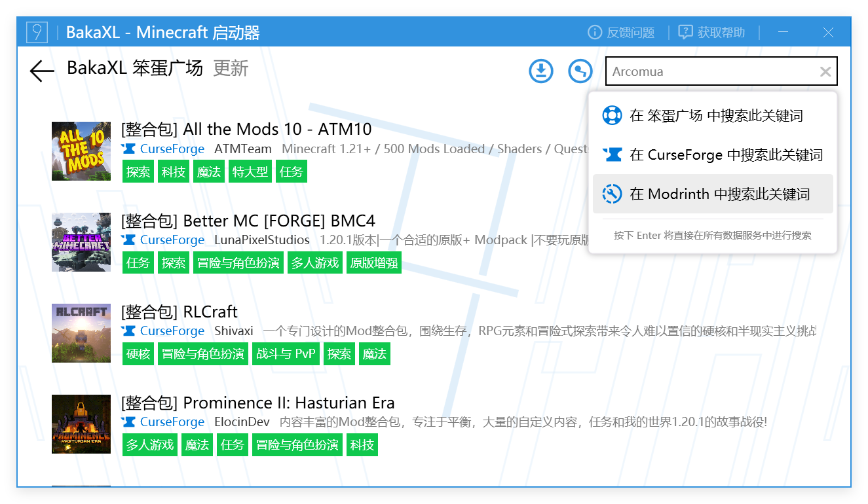The height and width of the screenshot is (504, 868).
Task: Open RLCraft modpack thumbnail
Action: tap(81, 333)
